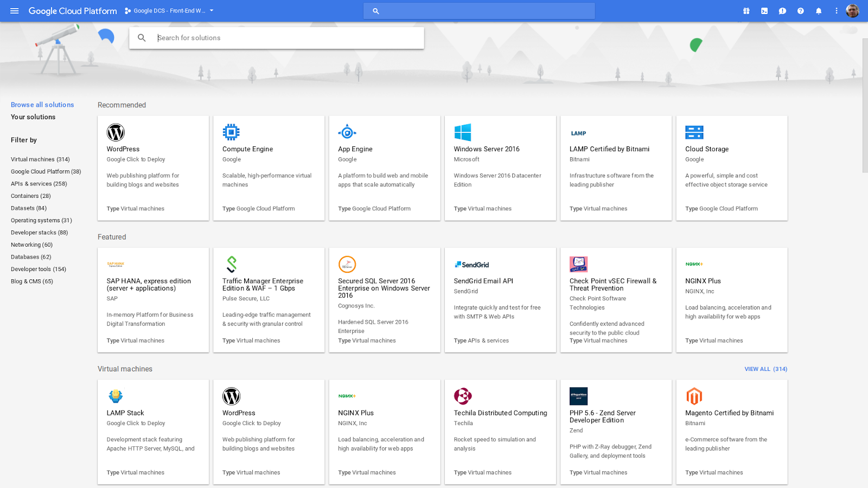Select the NGINX Plus logo in Featured
Viewport: 868px width, 488px height.
coord(694,264)
